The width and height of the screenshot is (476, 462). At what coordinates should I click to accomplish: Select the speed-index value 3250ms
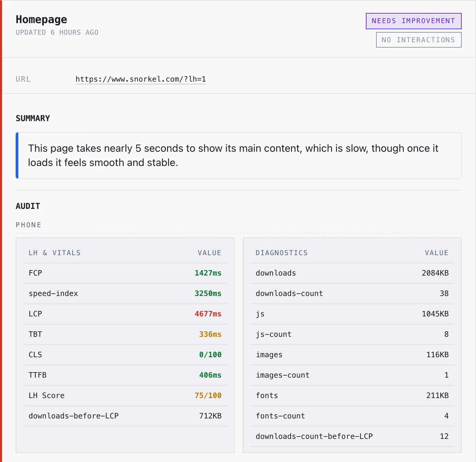[208, 294]
